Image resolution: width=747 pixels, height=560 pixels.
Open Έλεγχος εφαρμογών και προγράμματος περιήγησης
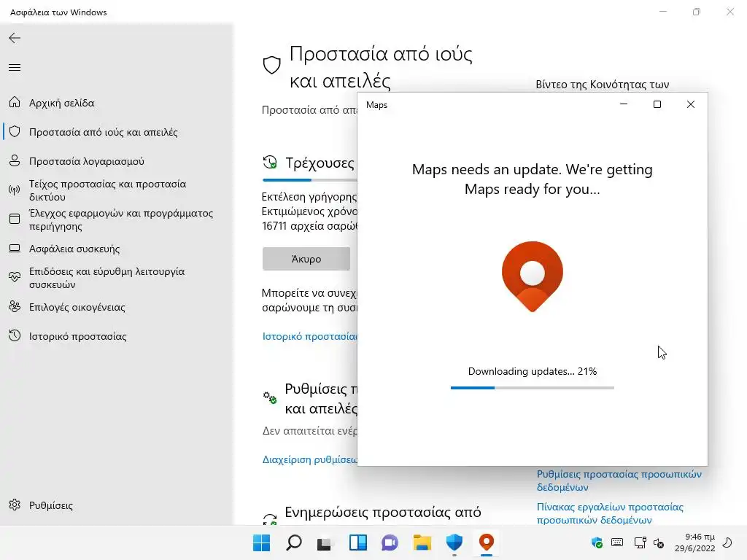[120, 219]
